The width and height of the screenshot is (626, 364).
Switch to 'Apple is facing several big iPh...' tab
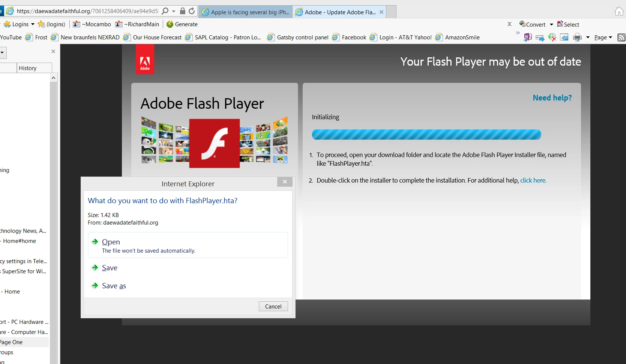pyautogui.click(x=246, y=12)
